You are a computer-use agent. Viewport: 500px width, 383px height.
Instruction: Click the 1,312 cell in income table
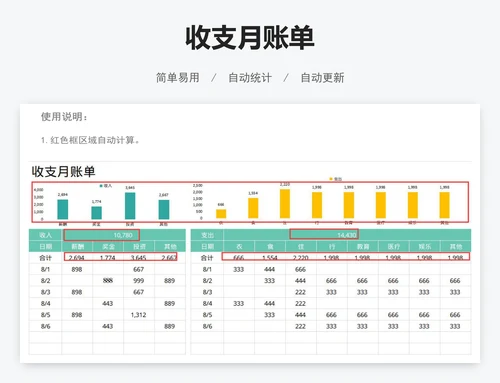(139, 315)
